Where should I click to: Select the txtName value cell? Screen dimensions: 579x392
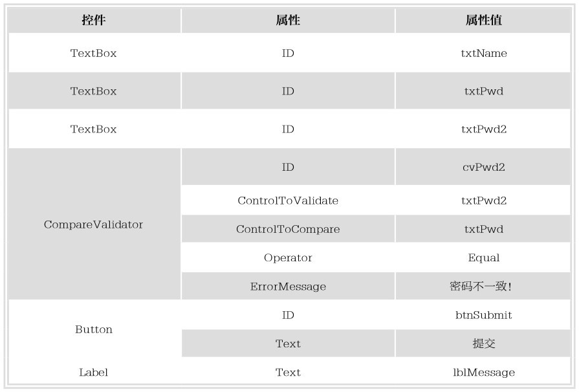click(483, 53)
